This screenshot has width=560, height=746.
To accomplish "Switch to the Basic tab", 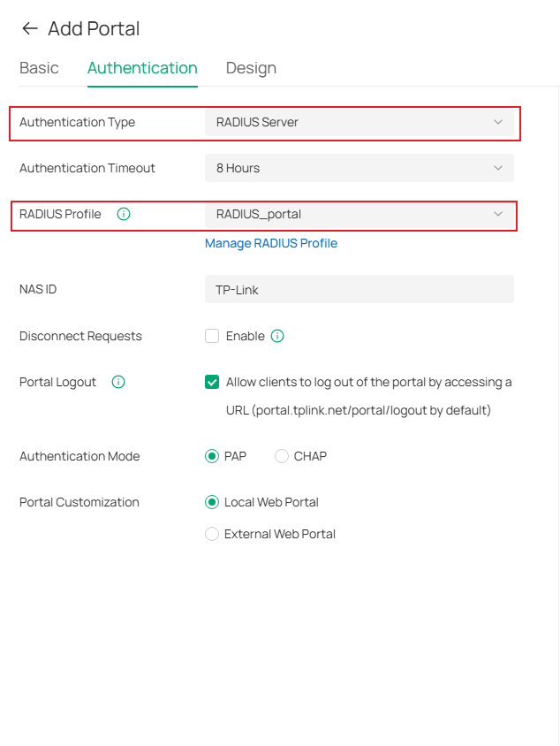I will pyautogui.click(x=39, y=67).
